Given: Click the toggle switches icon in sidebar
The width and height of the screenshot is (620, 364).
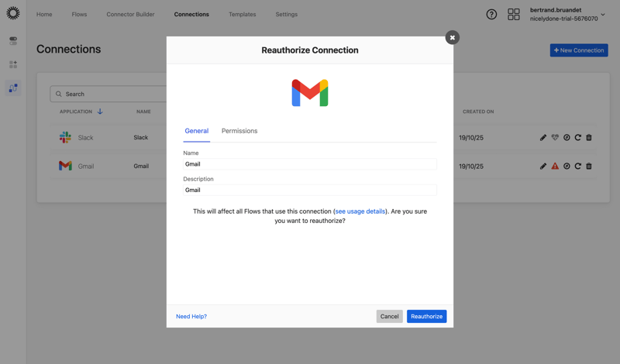Looking at the screenshot, I should click(x=13, y=40).
